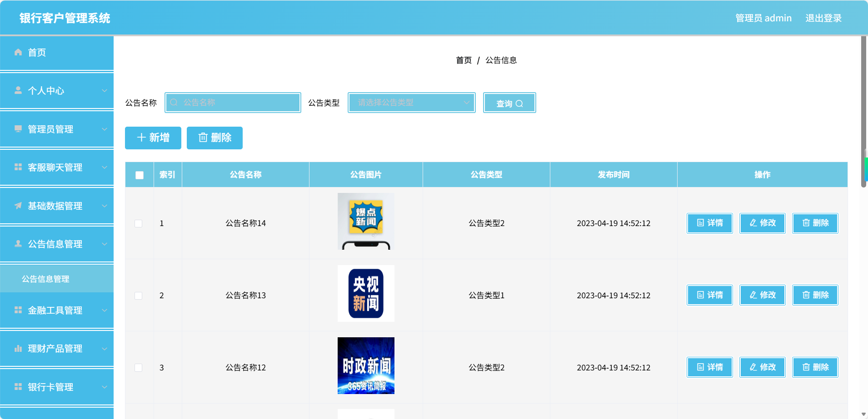Click the 管理员 admin label
868x419 pixels.
tap(763, 18)
